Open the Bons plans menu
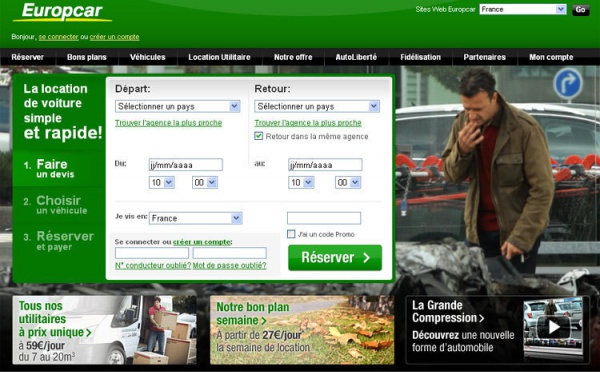 86,57
